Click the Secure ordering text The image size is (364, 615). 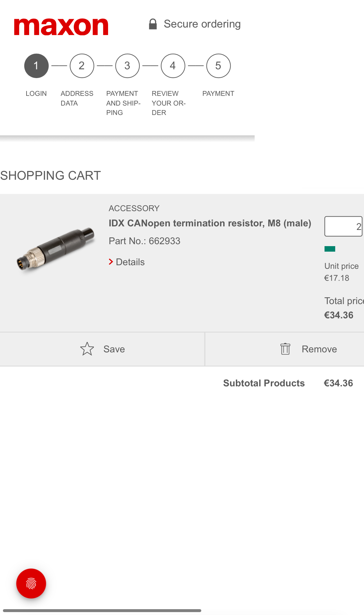[x=202, y=24]
